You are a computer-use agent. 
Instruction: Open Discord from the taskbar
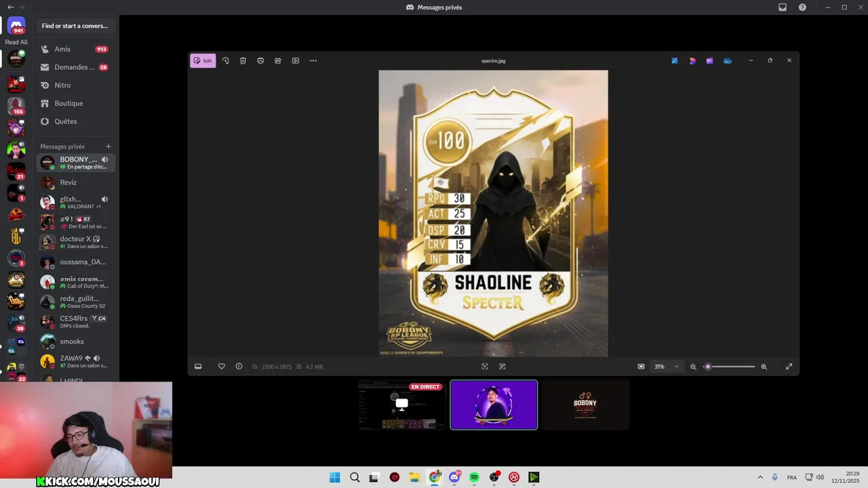(x=454, y=477)
